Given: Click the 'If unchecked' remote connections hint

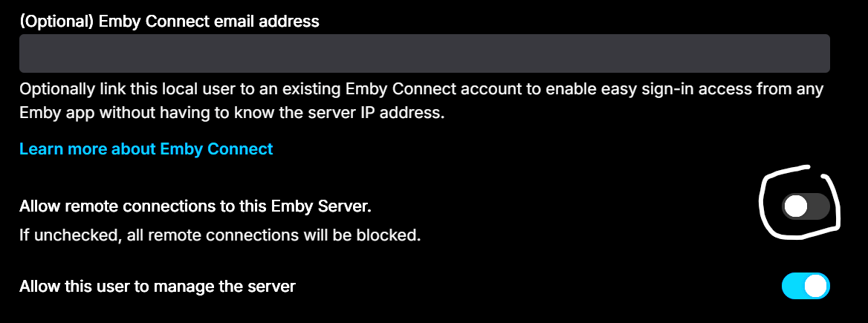Looking at the screenshot, I should coord(220,235).
